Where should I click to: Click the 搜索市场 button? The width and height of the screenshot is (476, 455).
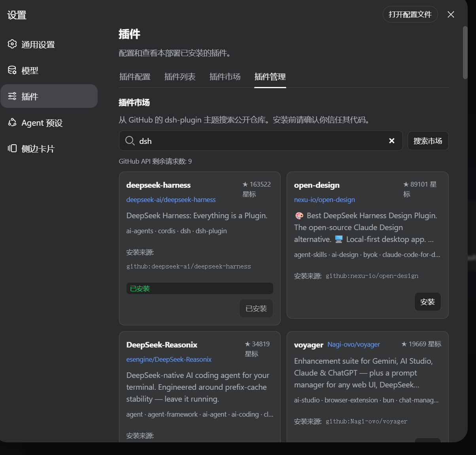pyautogui.click(x=428, y=141)
